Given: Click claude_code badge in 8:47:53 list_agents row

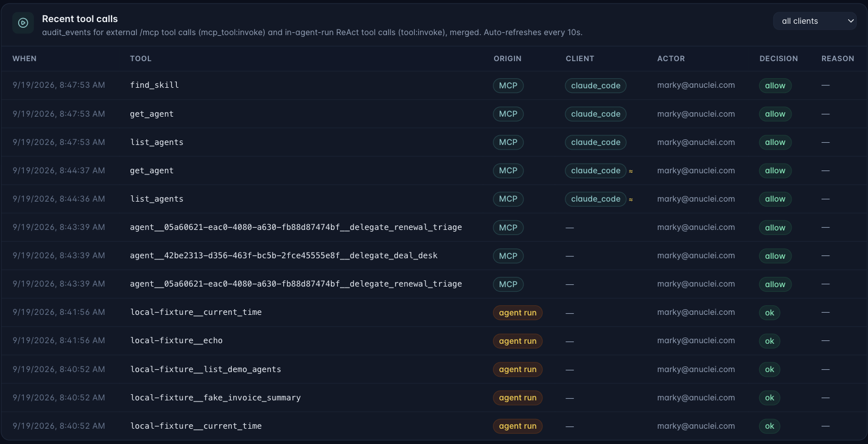Looking at the screenshot, I should [595, 142].
